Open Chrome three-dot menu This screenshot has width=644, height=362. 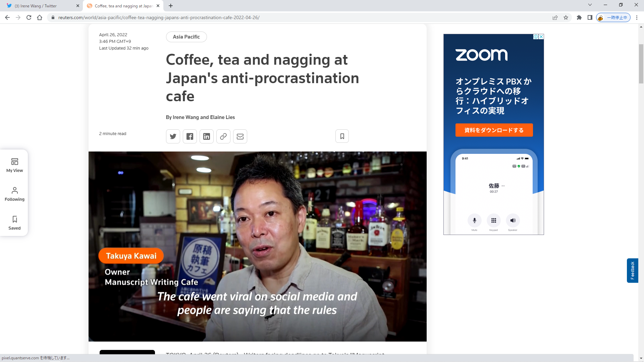pyautogui.click(x=637, y=17)
